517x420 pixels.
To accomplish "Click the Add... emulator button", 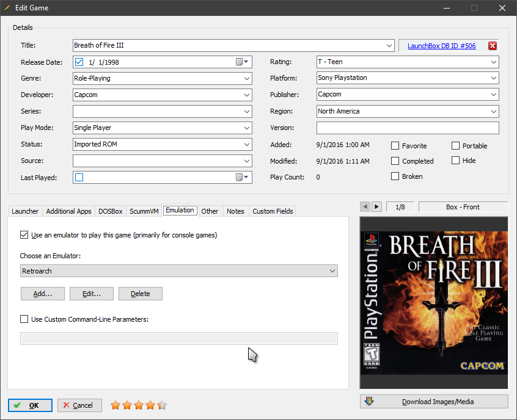I will pyautogui.click(x=43, y=294).
